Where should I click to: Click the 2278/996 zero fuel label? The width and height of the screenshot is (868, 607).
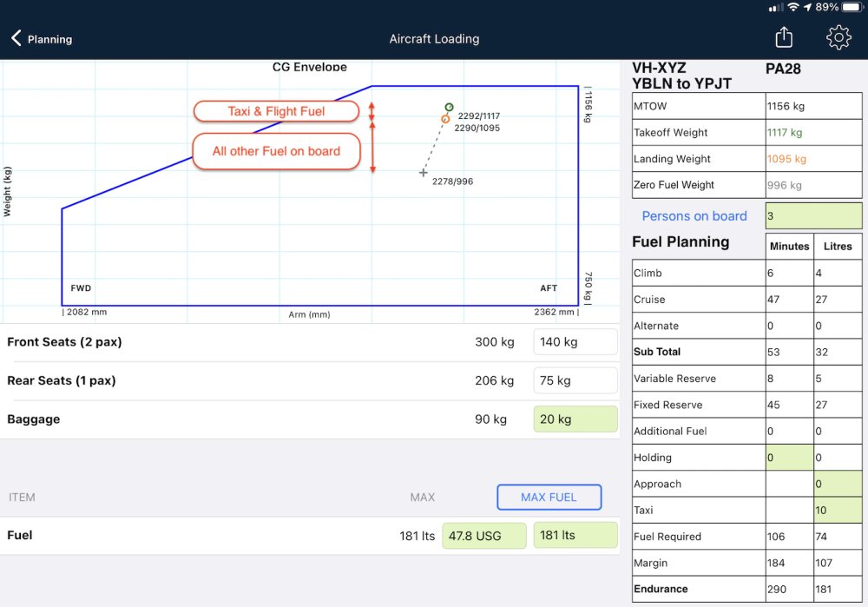tap(453, 181)
